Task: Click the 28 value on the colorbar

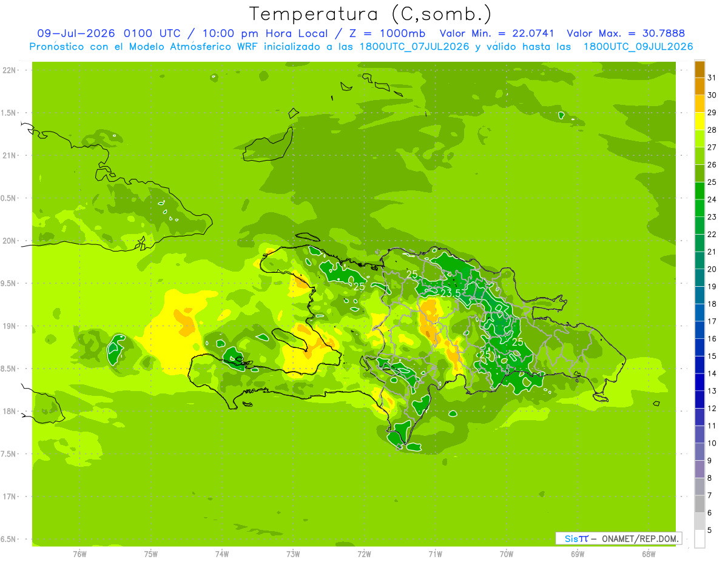Action: [712, 130]
